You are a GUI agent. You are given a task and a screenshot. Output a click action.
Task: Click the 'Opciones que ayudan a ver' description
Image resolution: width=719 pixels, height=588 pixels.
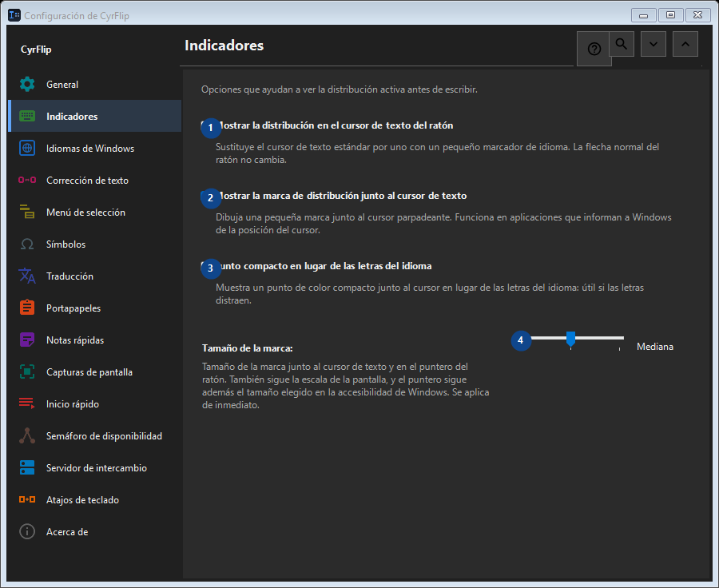click(x=340, y=89)
